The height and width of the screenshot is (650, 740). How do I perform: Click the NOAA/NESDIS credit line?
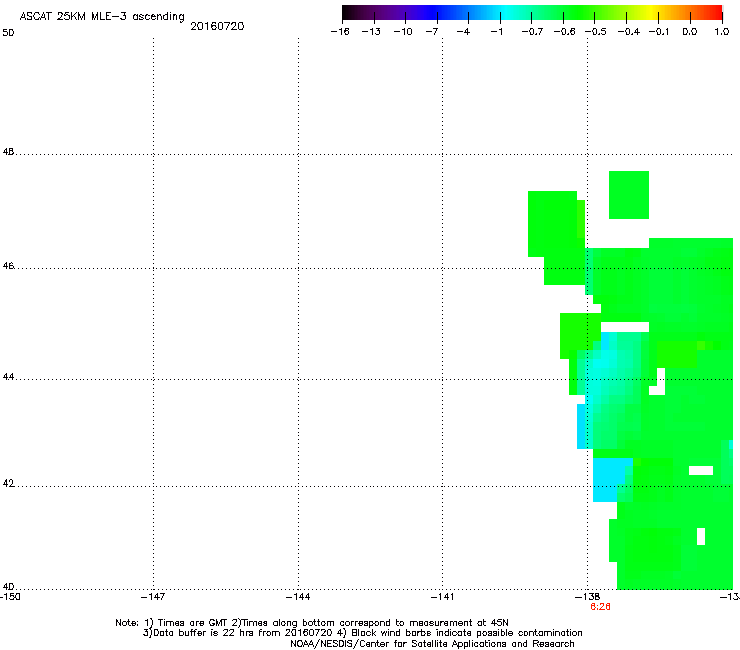coord(432,644)
